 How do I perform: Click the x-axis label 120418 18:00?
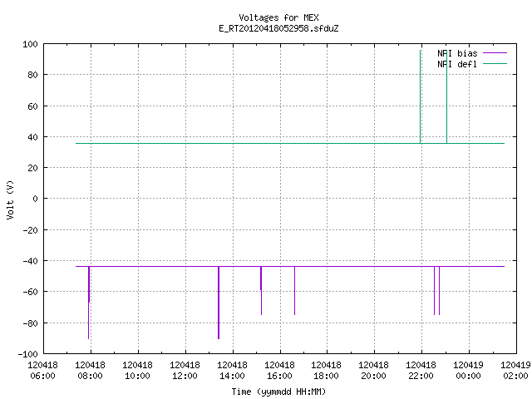327,370
